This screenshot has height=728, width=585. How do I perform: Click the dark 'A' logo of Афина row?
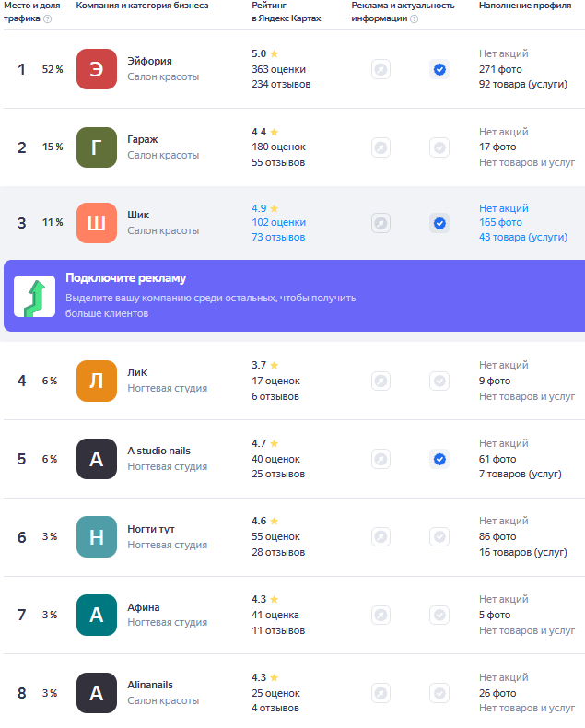pos(97,615)
